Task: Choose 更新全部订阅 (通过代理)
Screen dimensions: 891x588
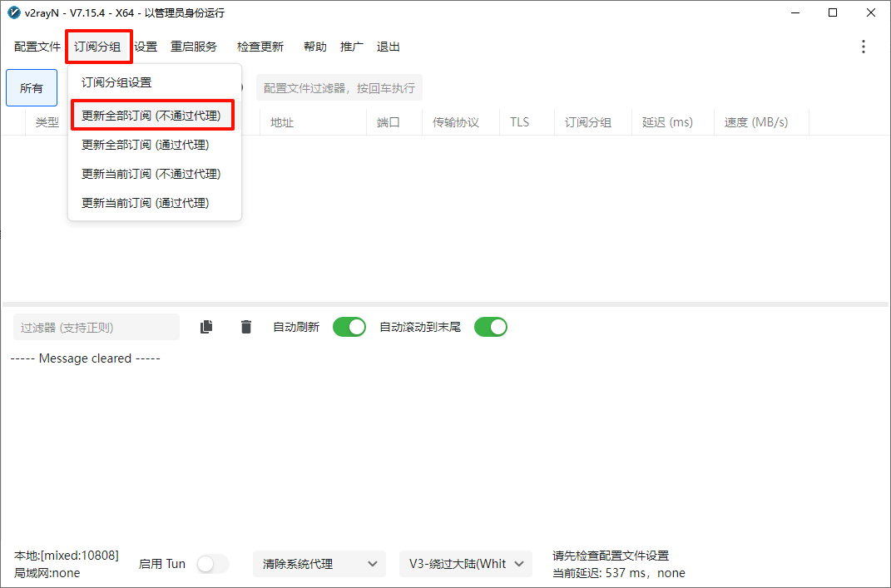Action: tap(145, 145)
